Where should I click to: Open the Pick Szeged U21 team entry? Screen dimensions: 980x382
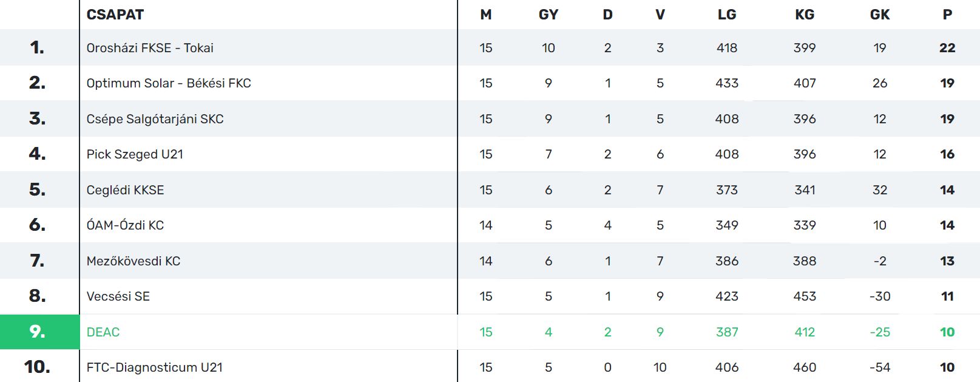pyautogui.click(x=135, y=154)
